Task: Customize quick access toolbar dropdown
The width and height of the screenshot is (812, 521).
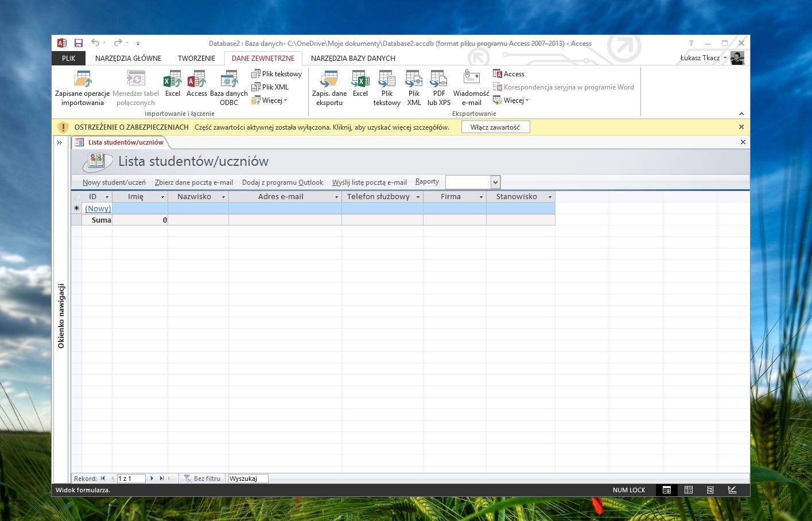Action: click(138, 44)
